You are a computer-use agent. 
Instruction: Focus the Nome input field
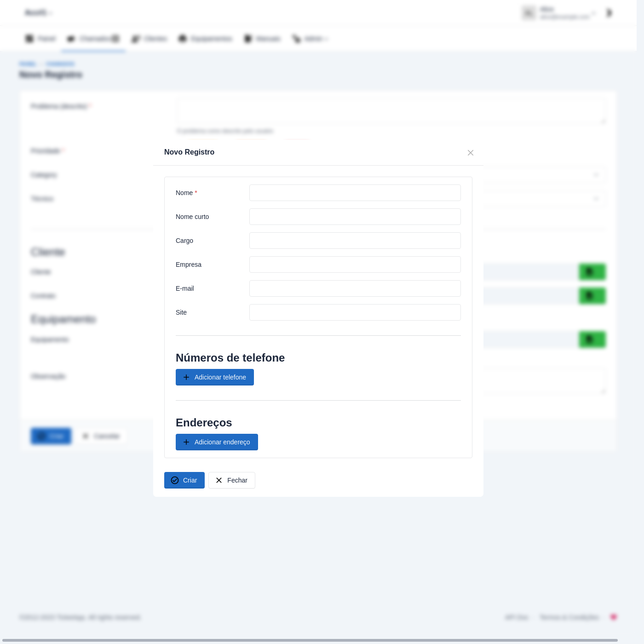click(x=355, y=193)
